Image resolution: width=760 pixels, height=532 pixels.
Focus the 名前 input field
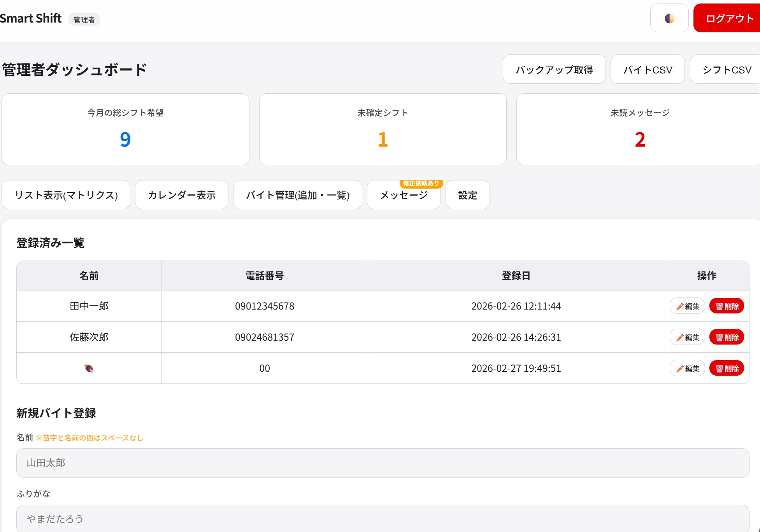click(383, 463)
